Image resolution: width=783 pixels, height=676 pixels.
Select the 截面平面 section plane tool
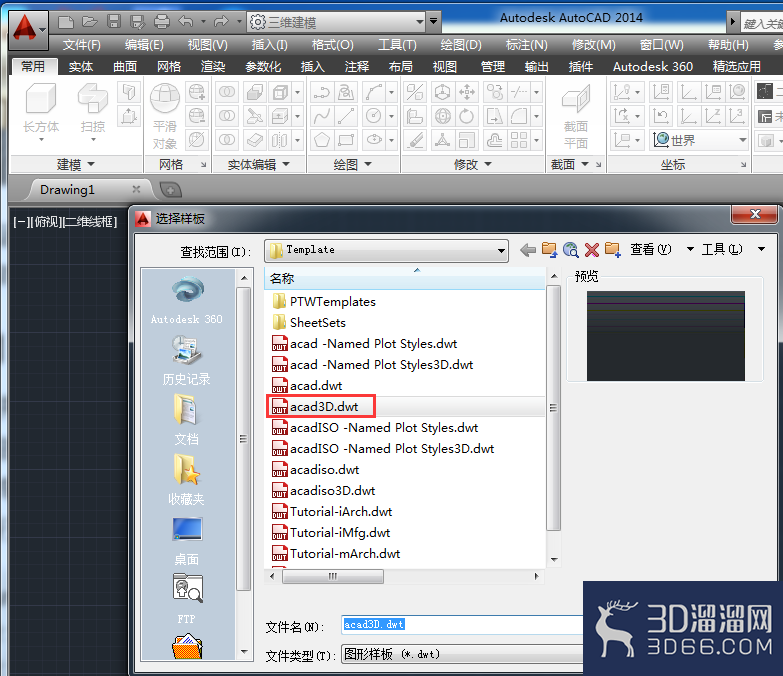(576, 116)
